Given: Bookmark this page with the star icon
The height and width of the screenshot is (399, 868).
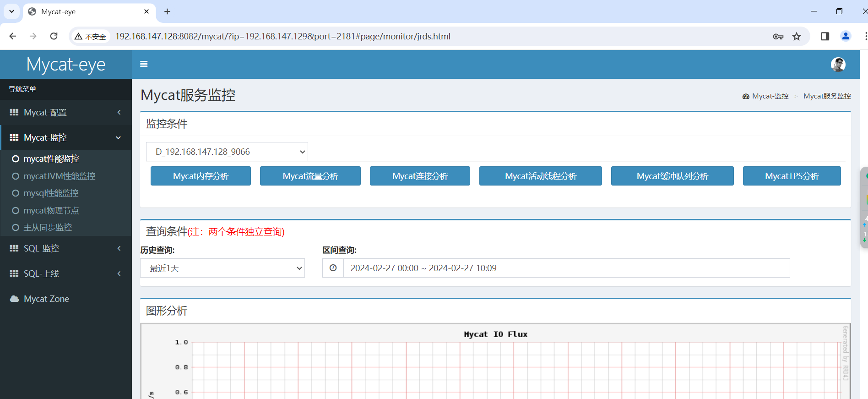Looking at the screenshot, I should [797, 36].
